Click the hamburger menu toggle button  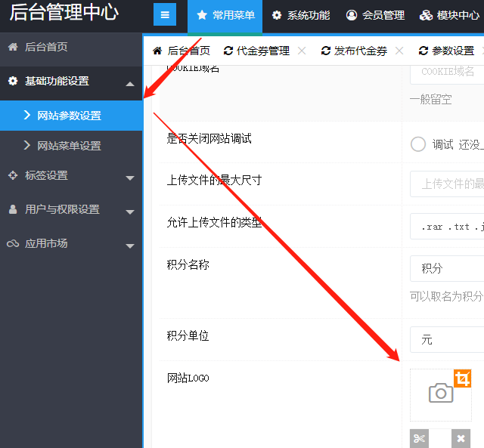click(165, 15)
